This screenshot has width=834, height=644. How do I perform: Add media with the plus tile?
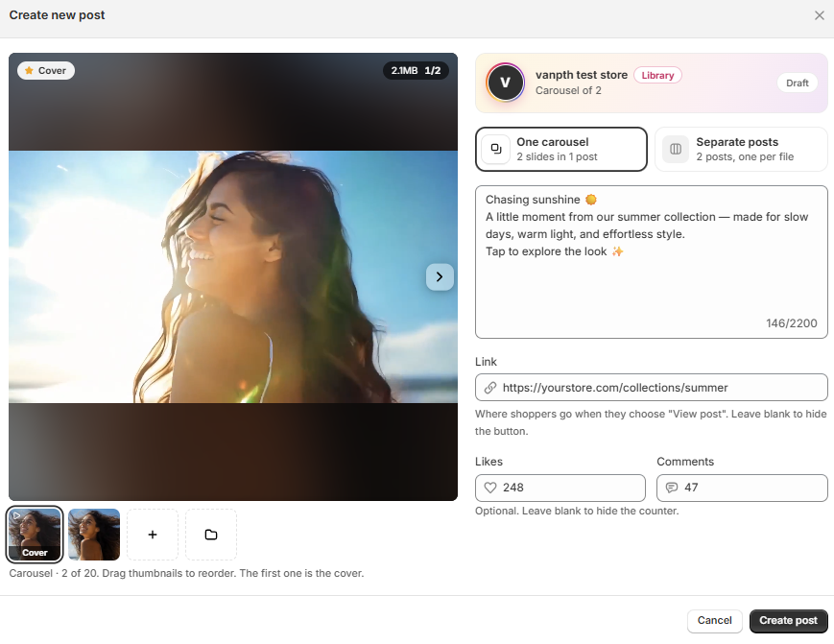click(153, 535)
